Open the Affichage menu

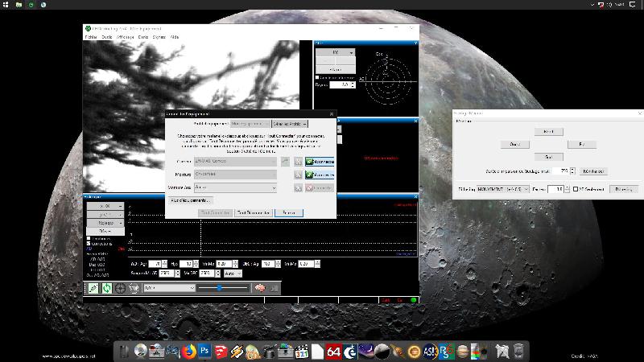click(x=126, y=37)
